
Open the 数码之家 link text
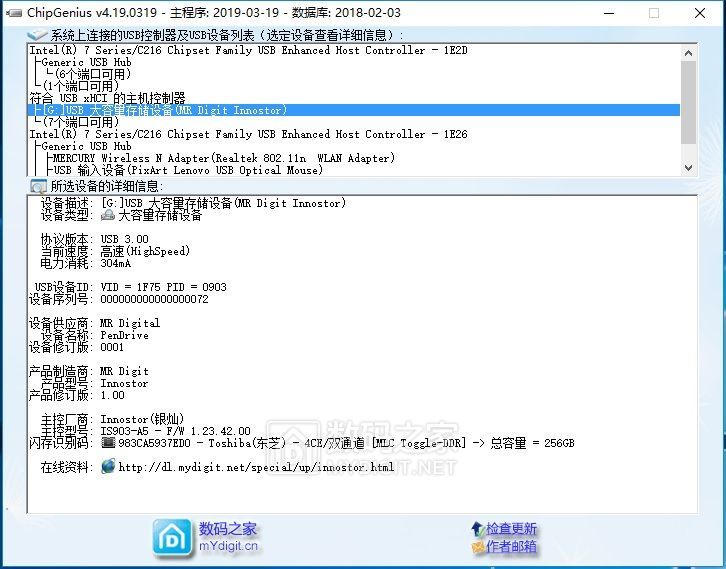pyautogui.click(x=227, y=529)
